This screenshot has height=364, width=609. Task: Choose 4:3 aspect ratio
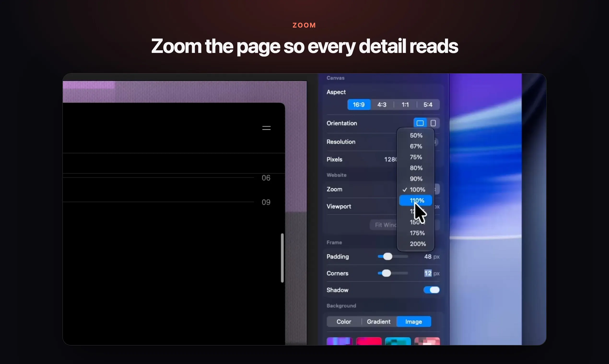click(x=382, y=105)
